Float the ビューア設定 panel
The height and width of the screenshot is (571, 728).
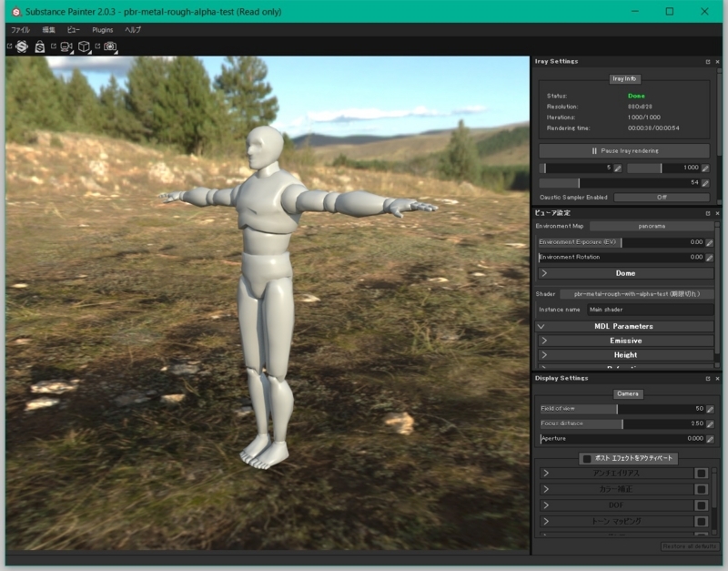tap(708, 213)
